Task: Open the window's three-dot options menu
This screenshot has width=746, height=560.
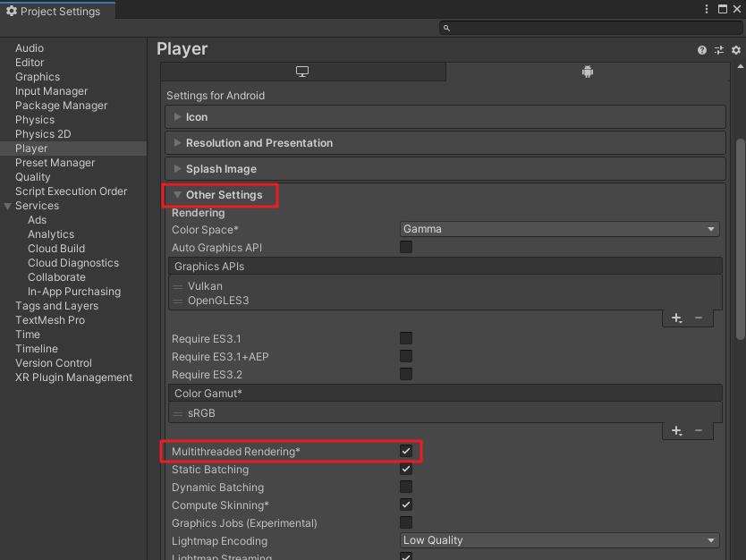Action: coord(707,9)
